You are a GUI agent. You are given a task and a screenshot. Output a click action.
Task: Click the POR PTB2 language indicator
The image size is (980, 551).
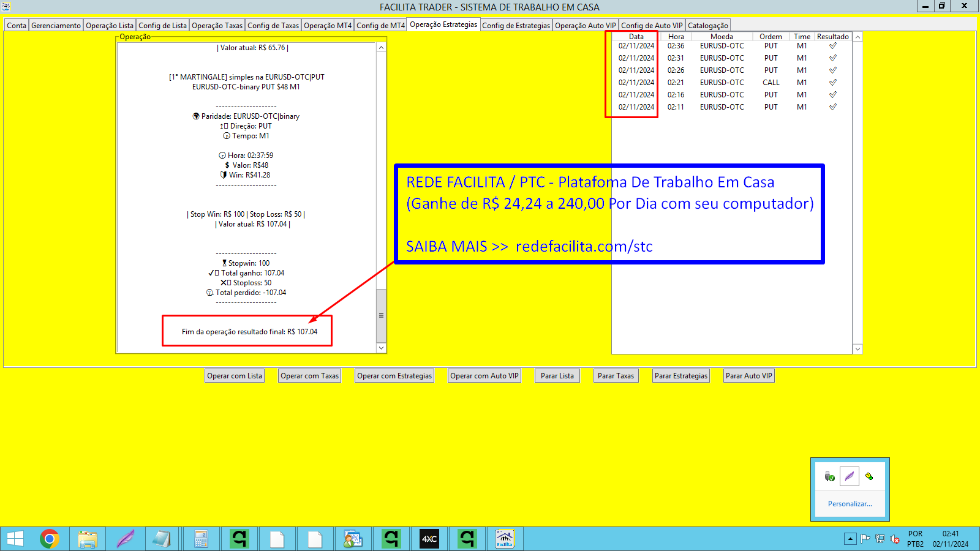click(915, 539)
